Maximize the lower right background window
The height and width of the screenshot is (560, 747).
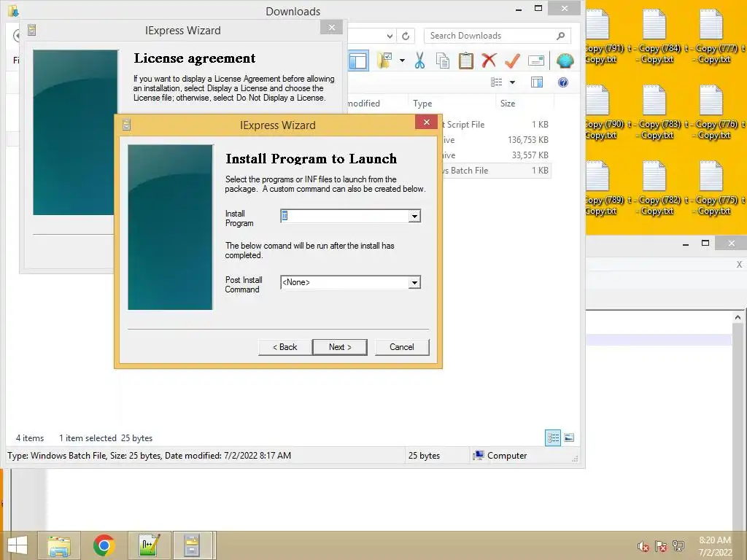(x=705, y=244)
